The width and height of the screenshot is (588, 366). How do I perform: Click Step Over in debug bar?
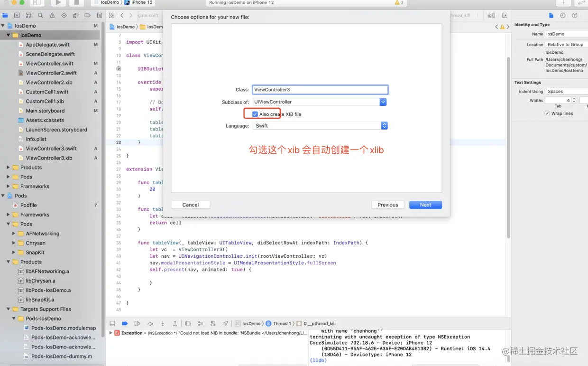pos(150,323)
